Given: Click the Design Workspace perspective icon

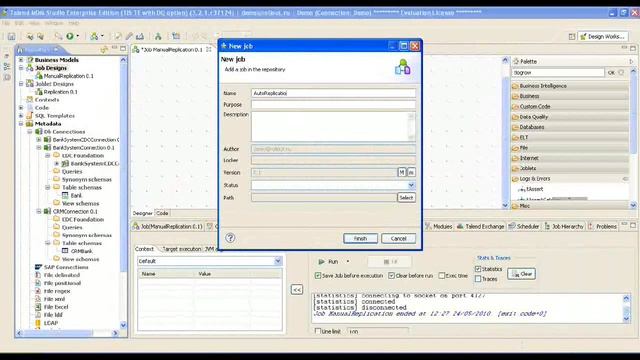Looking at the screenshot, I should click(x=583, y=37).
